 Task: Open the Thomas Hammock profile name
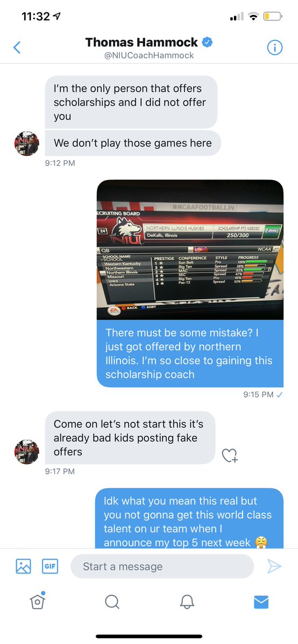coord(141,42)
